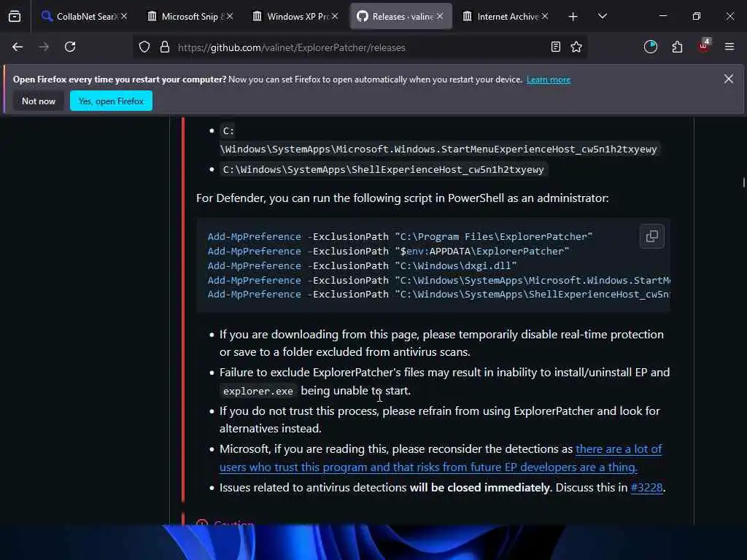Open the circular account toolbar icon
Screen dimensions: 747x560
651,47
